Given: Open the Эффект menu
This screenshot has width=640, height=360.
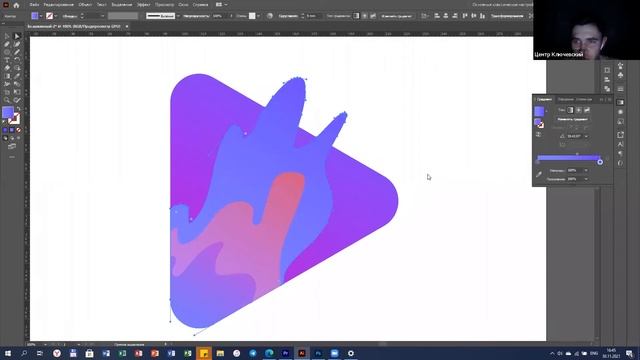Looking at the screenshot, I should [x=143, y=4].
